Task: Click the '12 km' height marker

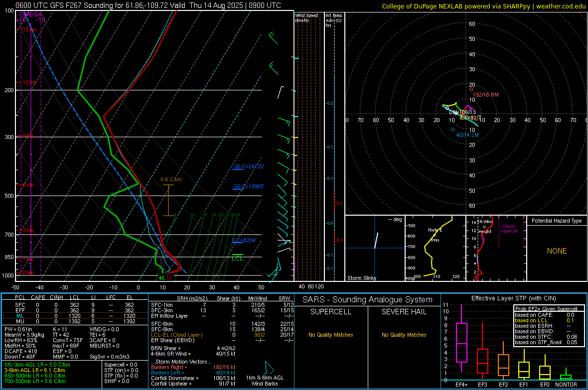Action: [29, 82]
